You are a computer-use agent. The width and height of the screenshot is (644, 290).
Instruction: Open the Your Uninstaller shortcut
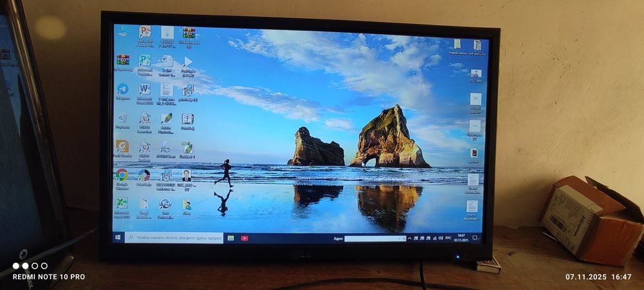[165, 208]
